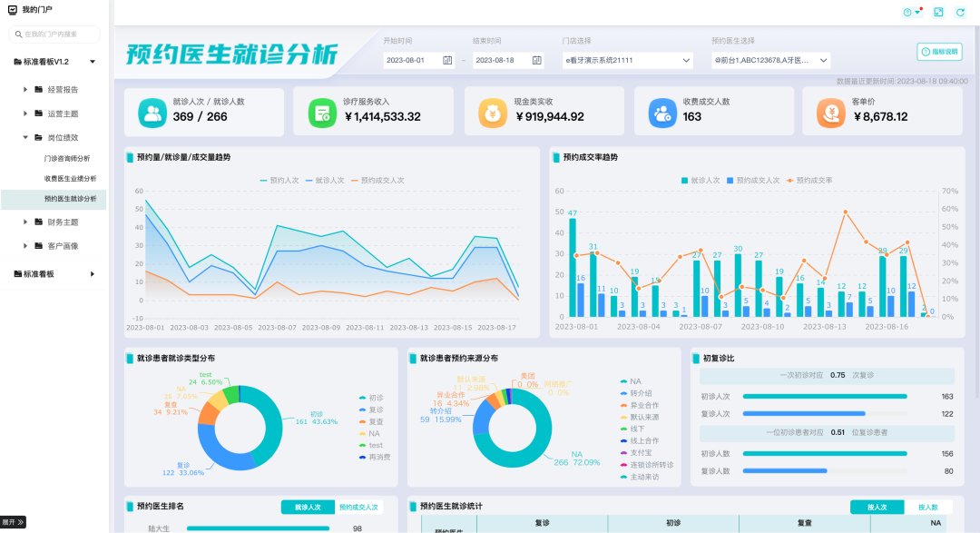Click the 财务主题 folder icon
This screenshot has width=980, height=533.
39,222
